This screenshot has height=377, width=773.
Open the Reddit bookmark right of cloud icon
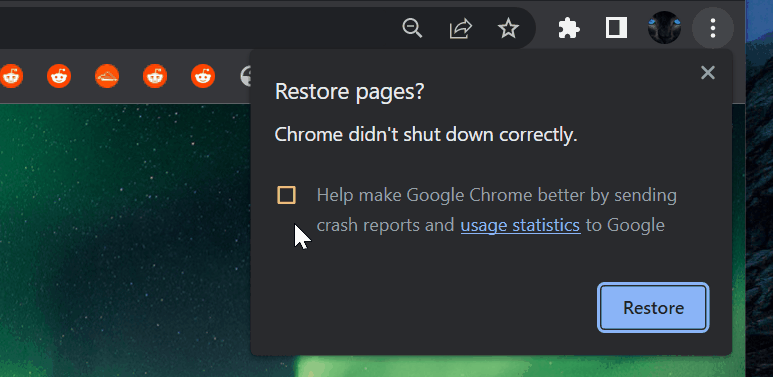pos(155,76)
